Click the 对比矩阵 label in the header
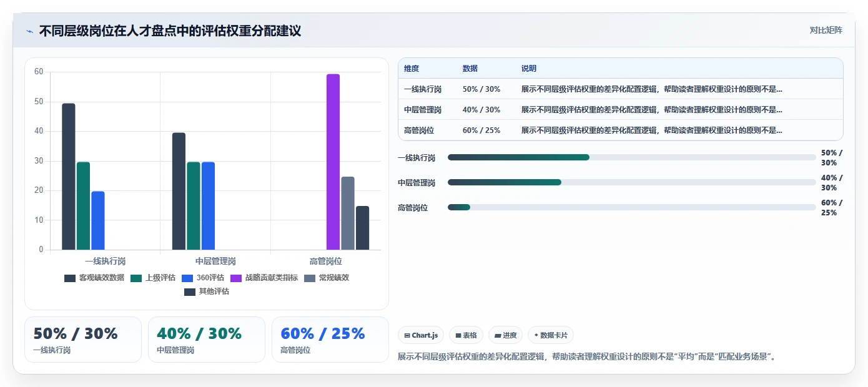This screenshot has height=387, width=868. (x=826, y=30)
